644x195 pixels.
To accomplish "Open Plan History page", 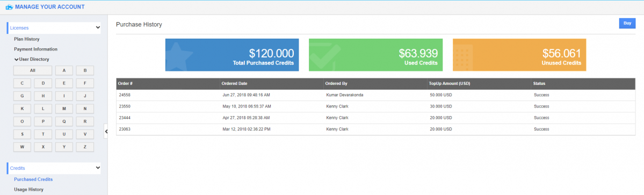I will click(27, 39).
